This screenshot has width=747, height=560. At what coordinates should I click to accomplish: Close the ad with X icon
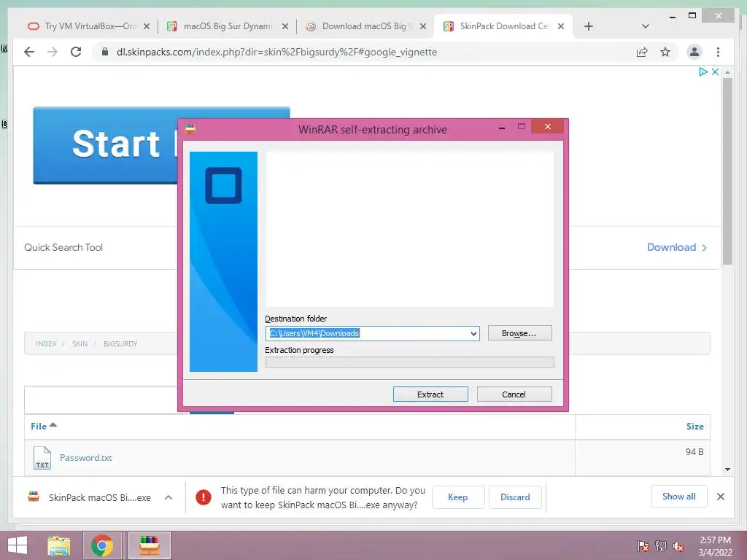(x=715, y=72)
